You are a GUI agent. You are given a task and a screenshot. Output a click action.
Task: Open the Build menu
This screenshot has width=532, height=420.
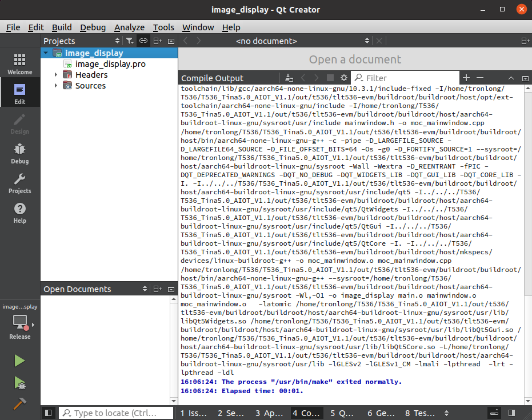pos(62,27)
